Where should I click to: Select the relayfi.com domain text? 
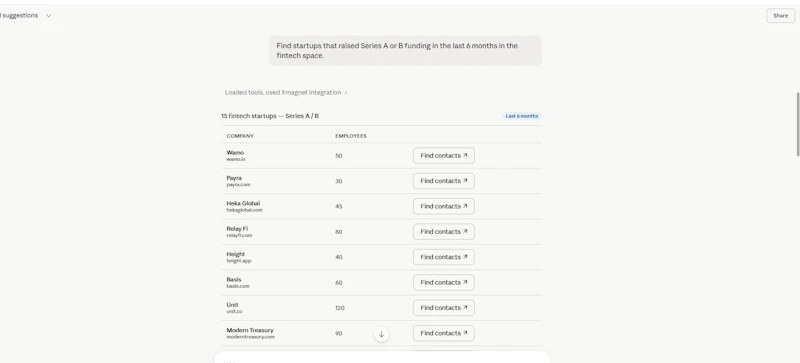pyautogui.click(x=239, y=235)
